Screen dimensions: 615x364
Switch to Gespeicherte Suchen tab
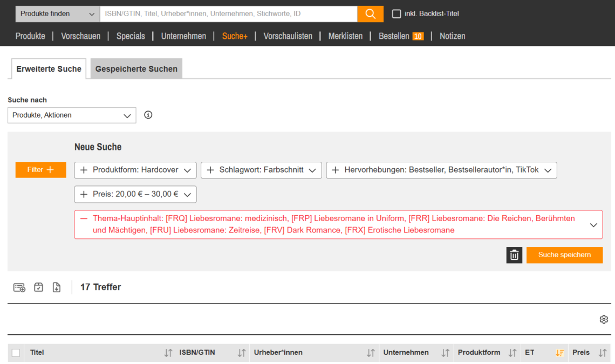point(136,69)
